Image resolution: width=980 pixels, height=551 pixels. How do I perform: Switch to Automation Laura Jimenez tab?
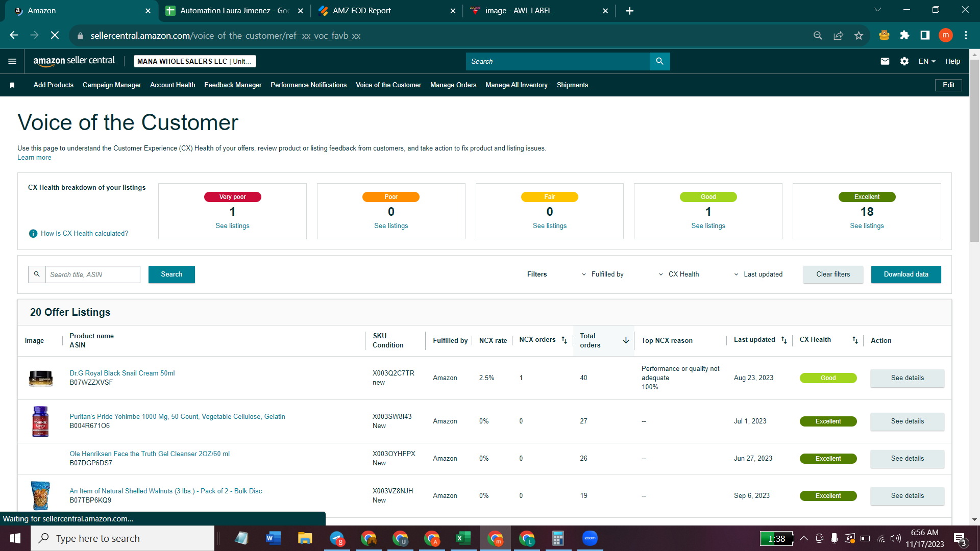click(x=234, y=11)
